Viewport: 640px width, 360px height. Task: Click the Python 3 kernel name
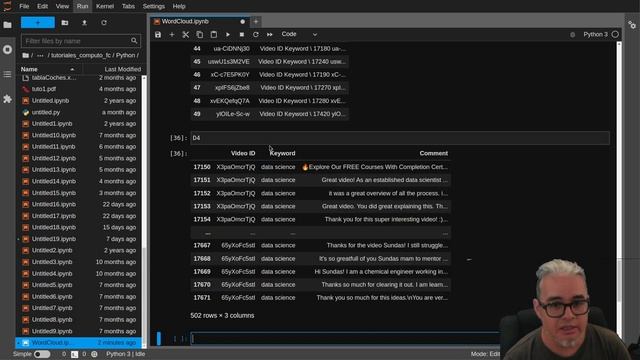(x=595, y=34)
